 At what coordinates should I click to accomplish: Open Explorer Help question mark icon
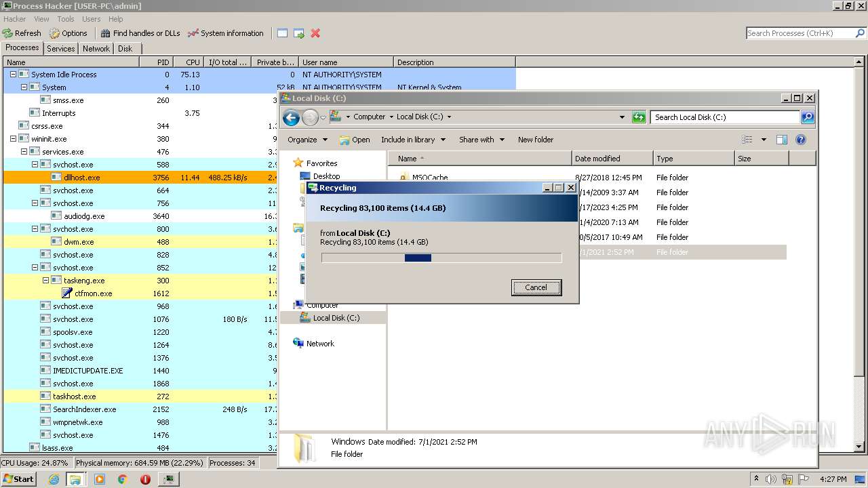[x=800, y=140]
